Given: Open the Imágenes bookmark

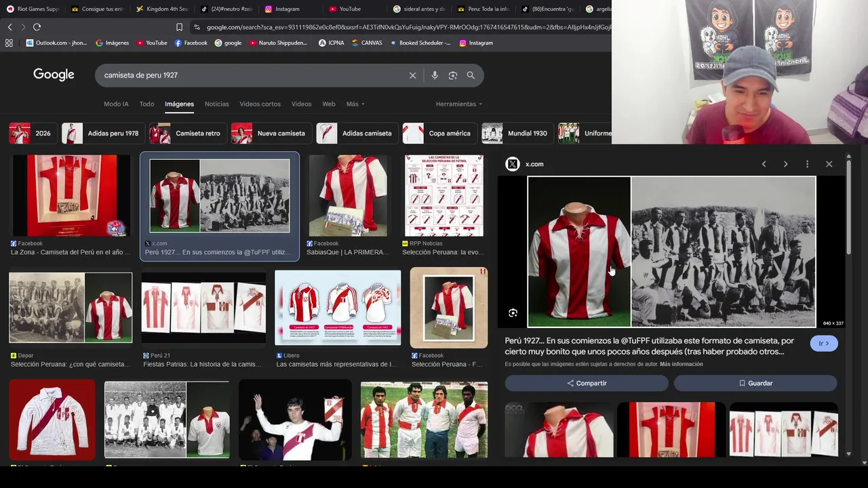Looking at the screenshot, I should coord(112,43).
